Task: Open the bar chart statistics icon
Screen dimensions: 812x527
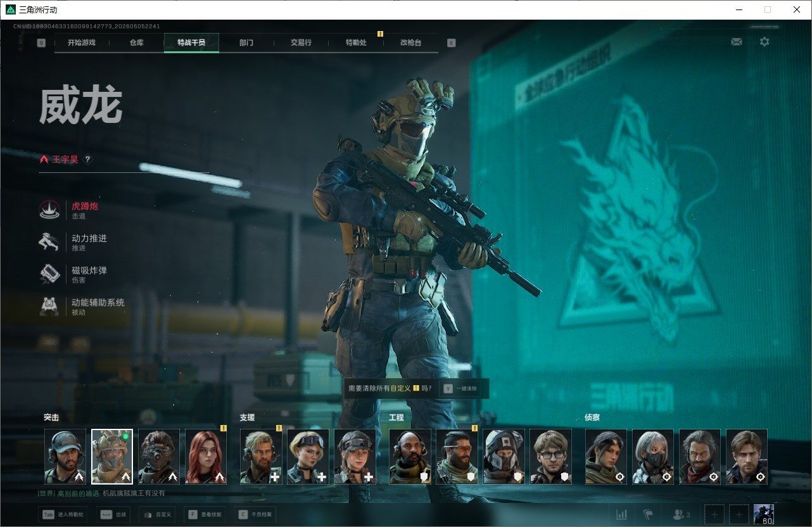Action: tap(621, 514)
